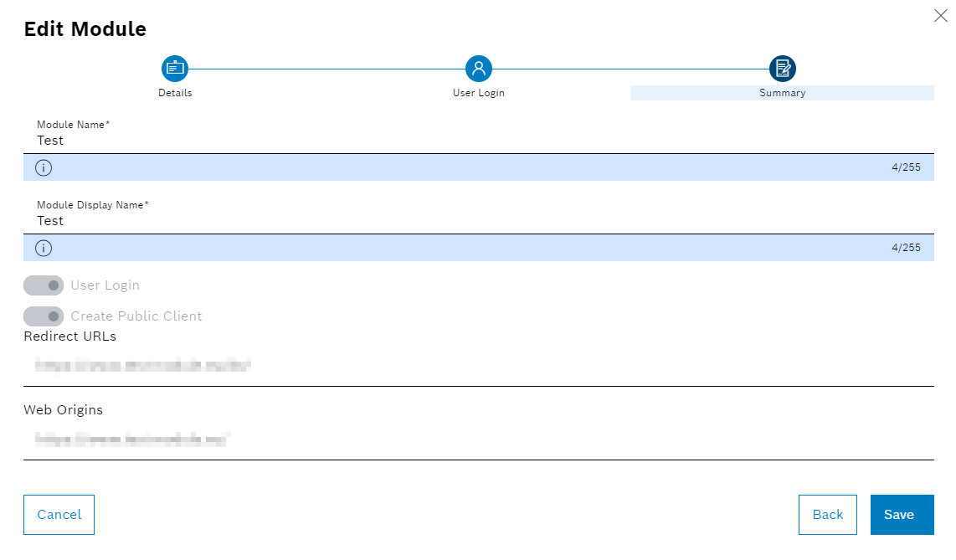Select the Summary step label
This screenshot has height=560, width=956.
782,93
